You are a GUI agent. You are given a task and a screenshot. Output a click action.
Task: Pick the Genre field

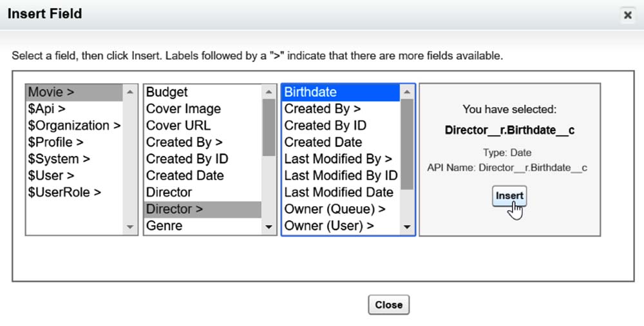click(164, 226)
